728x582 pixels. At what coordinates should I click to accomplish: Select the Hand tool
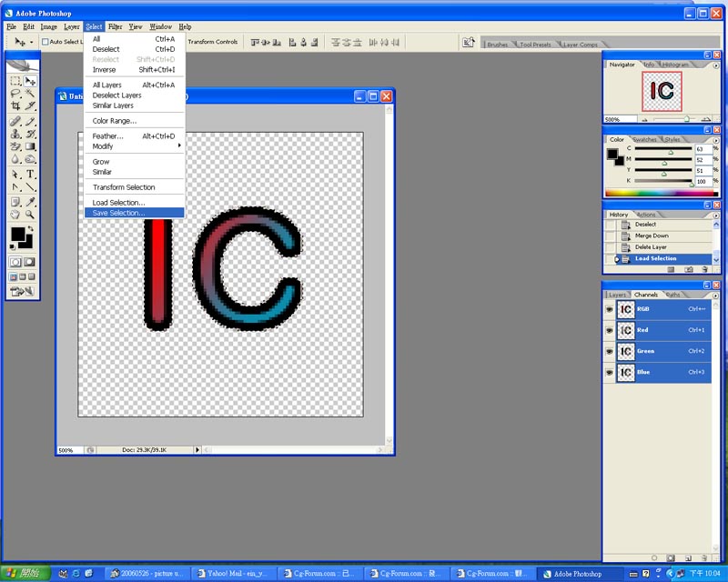coord(15,215)
